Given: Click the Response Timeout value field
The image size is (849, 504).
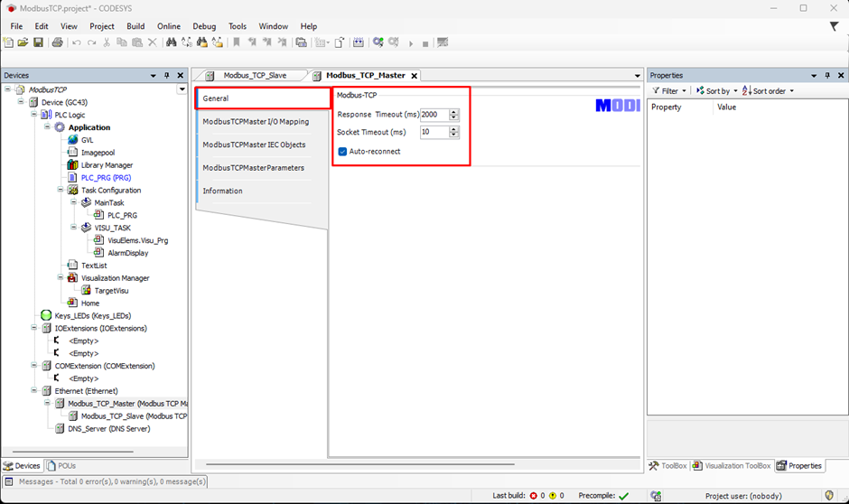Looking at the screenshot, I should pyautogui.click(x=434, y=114).
